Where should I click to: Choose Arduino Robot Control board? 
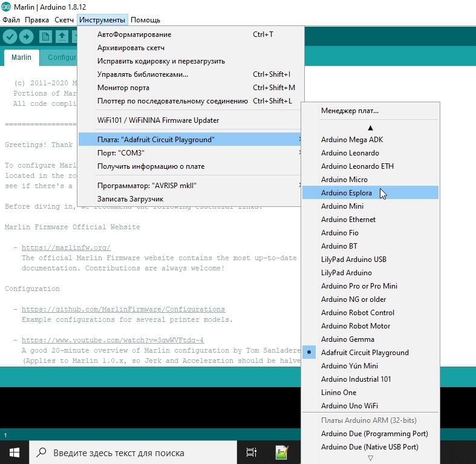[x=370, y=313]
